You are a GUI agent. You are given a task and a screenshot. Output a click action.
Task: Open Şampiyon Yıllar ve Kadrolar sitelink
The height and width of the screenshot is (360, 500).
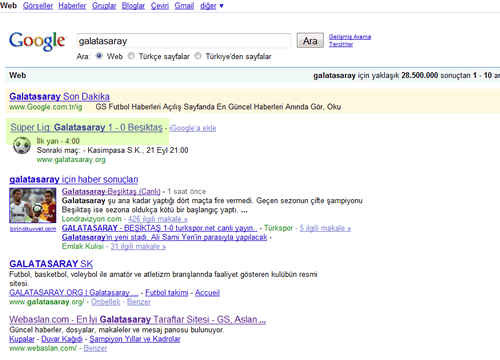[135, 339]
